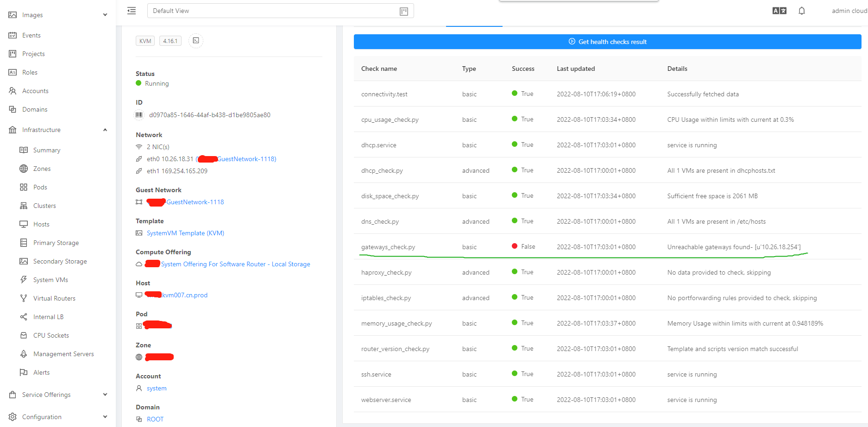This screenshot has width=868, height=427.
Task: Open Accounts icon in sidebar
Action: (13, 91)
